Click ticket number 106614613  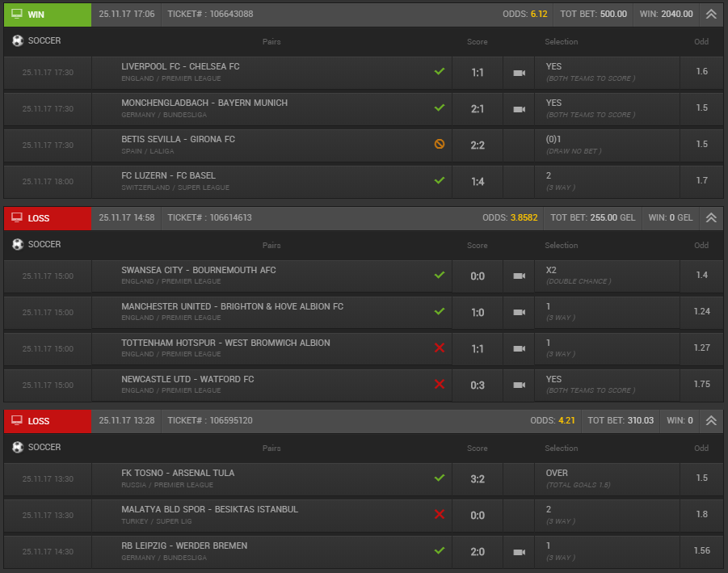coord(230,217)
